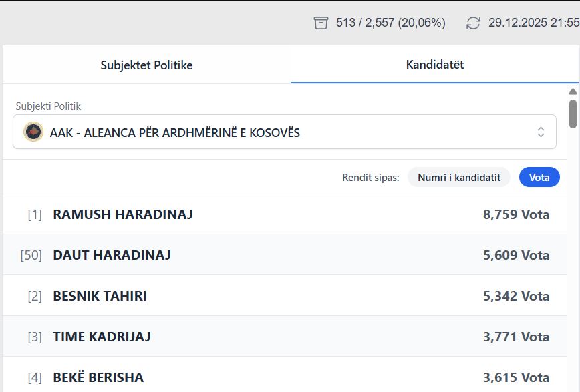Sort candidates by Vota

pyautogui.click(x=539, y=177)
